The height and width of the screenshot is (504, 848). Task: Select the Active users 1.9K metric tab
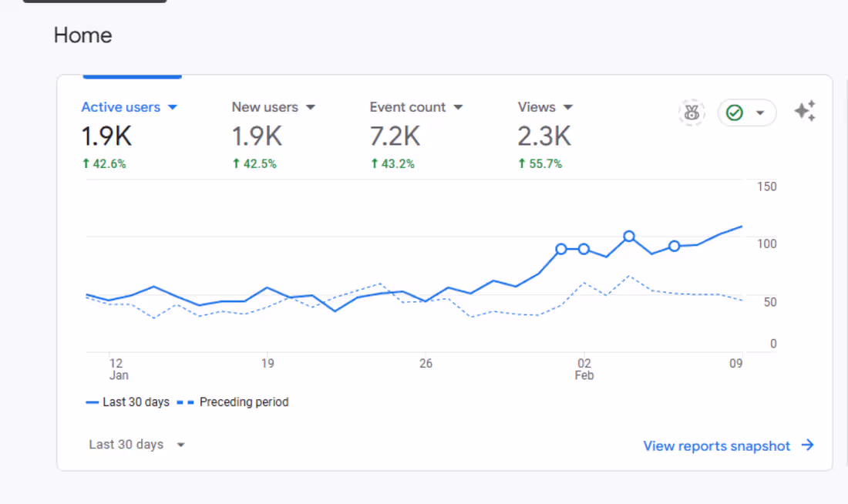(107, 136)
